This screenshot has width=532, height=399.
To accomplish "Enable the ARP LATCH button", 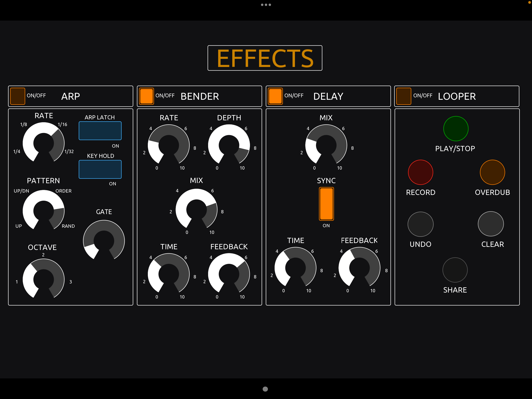I will coord(100,131).
